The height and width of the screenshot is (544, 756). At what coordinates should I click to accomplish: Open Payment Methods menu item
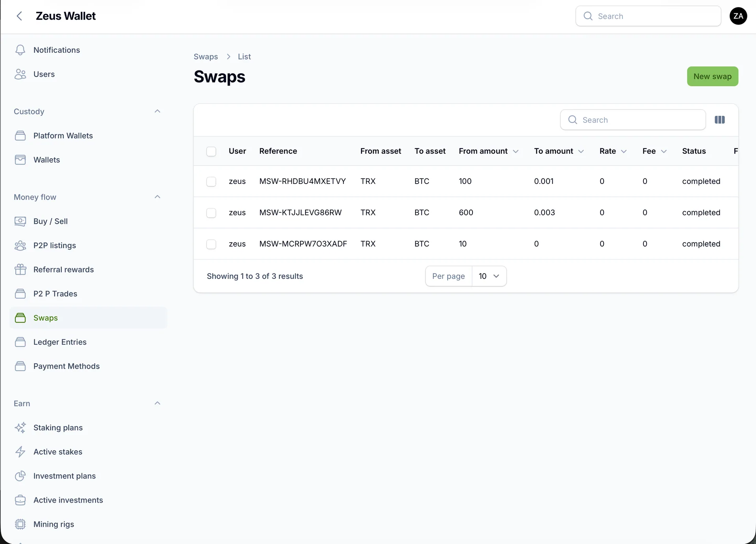click(88, 366)
